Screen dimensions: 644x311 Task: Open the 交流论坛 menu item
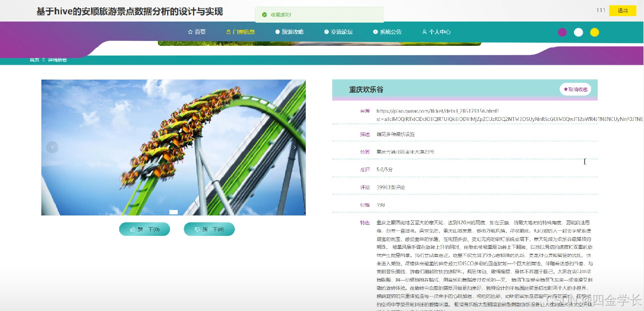338,32
